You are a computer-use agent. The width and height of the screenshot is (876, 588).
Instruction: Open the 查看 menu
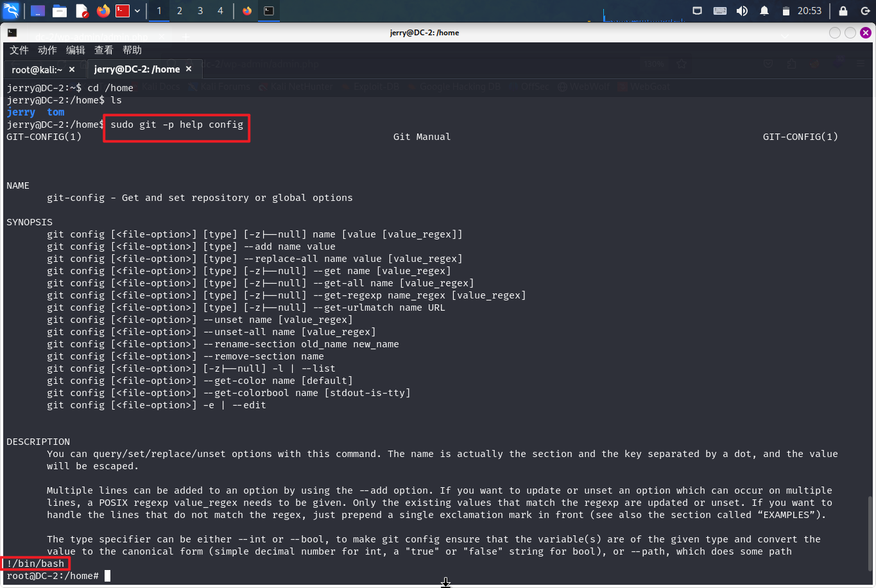click(x=104, y=50)
